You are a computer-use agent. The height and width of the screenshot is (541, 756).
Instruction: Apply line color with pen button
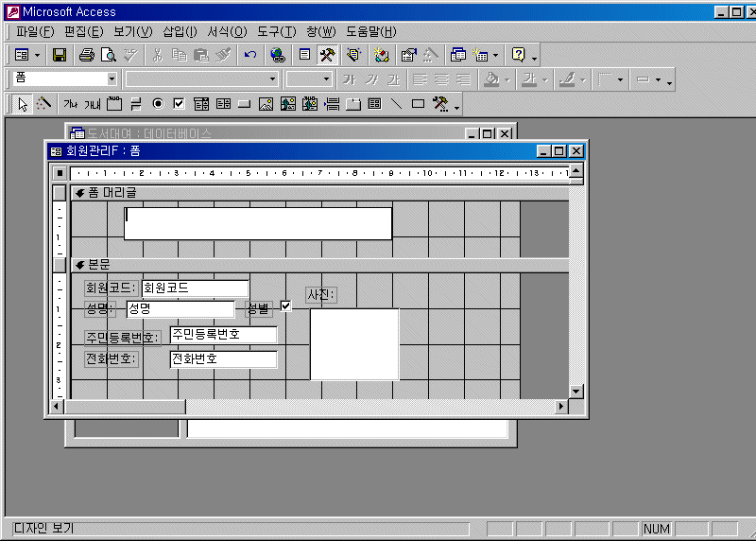pos(567,79)
